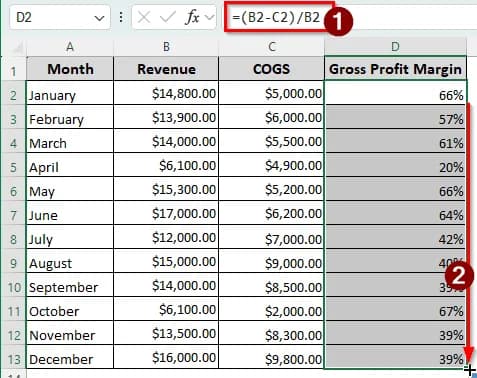The width and height of the screenshot is (477, 378).
Task: Click the Enter checkmark formula icon
Action: tap(168, 17)
